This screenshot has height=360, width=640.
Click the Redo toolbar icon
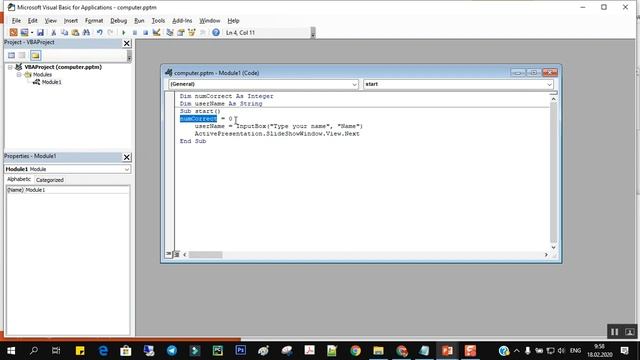pos(110,32)
